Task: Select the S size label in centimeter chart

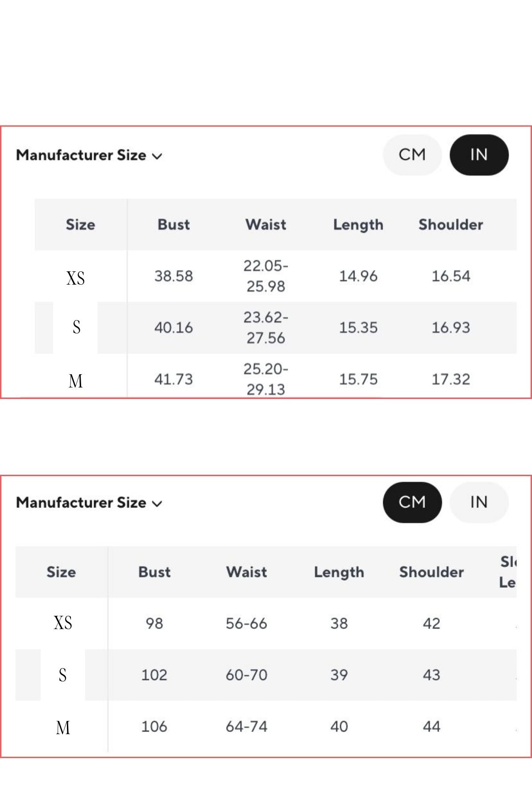Action: (x=63, y=675)
